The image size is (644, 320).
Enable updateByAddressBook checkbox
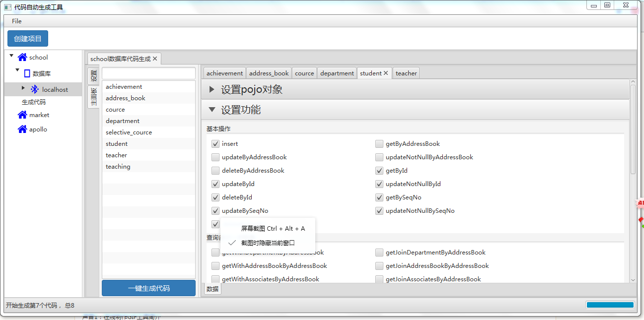tap(215, 157)
